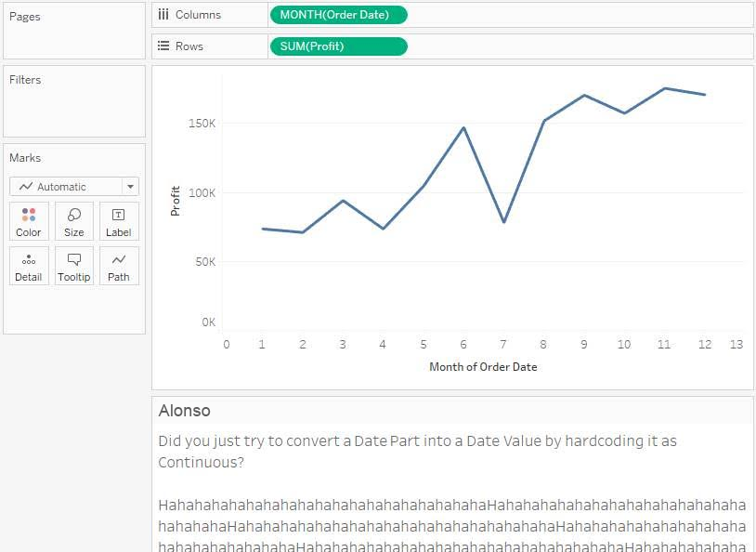
Task: Click the Month of Order Date axis title
Action: [483, 367]
